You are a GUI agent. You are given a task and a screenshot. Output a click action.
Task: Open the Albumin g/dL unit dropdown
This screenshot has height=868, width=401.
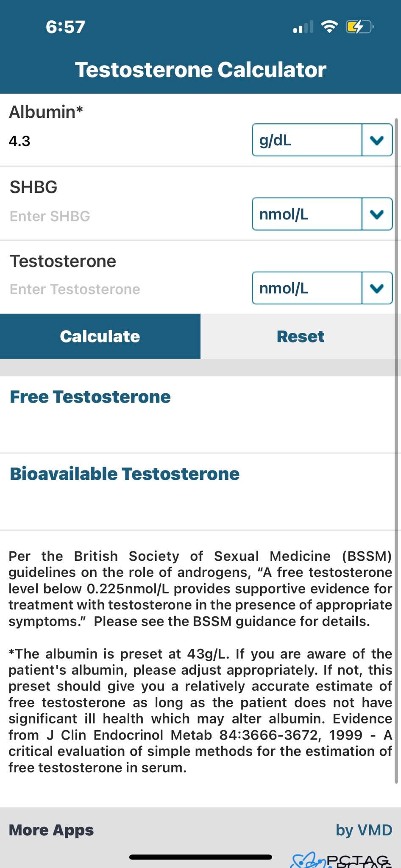pos(307,140)
